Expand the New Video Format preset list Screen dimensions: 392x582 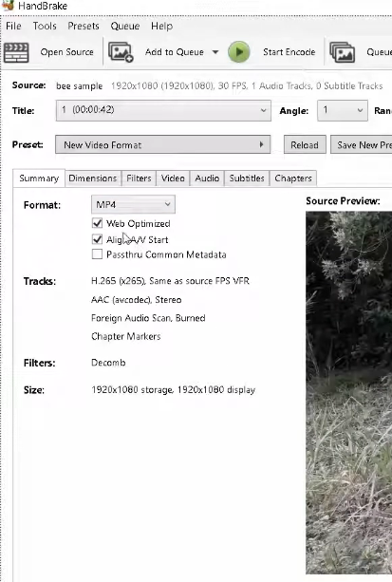tap(162, 144)
